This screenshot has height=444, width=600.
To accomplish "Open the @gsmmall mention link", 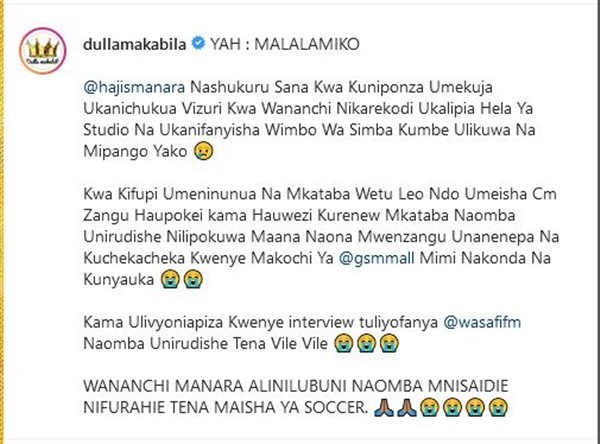I will click(377, 258).
